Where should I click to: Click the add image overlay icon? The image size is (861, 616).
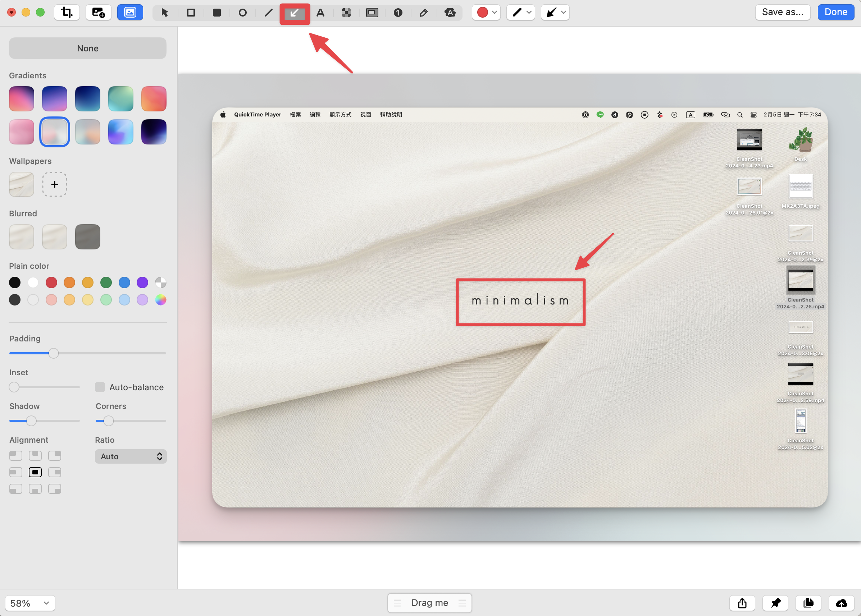98,12
